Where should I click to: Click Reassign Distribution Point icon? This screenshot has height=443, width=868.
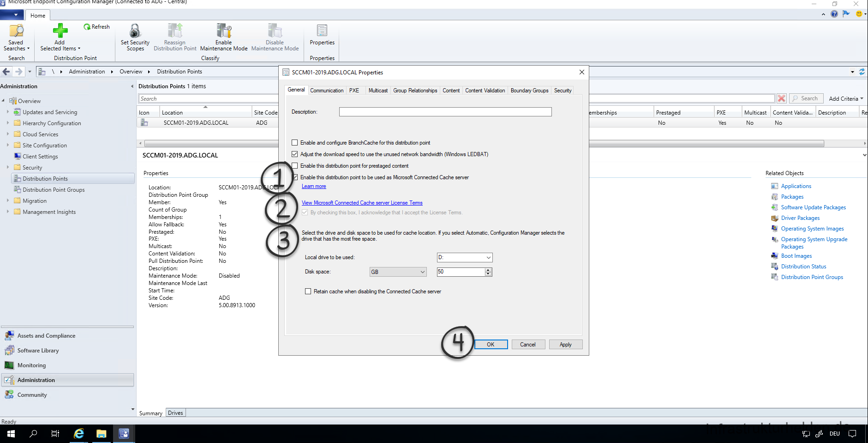tap(175, 30)
